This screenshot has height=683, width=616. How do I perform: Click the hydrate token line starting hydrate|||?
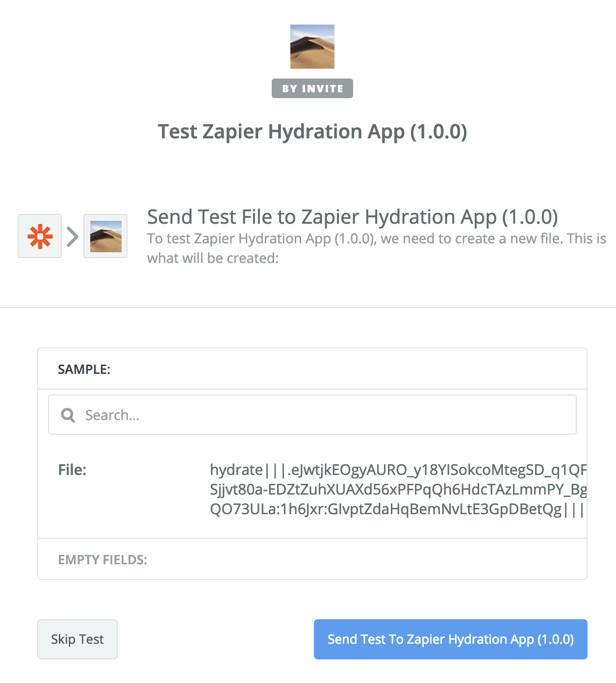(x=397, y=470)
